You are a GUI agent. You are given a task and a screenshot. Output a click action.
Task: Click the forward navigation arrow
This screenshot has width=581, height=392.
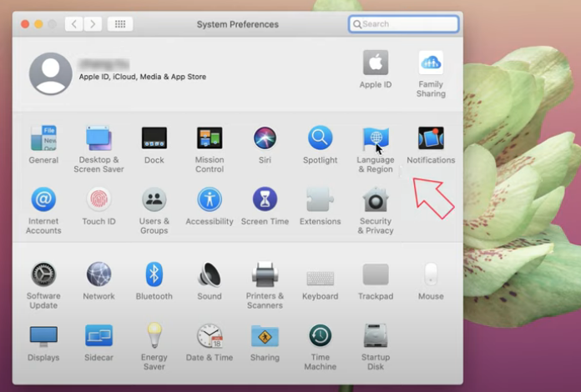tap(93, 24)
